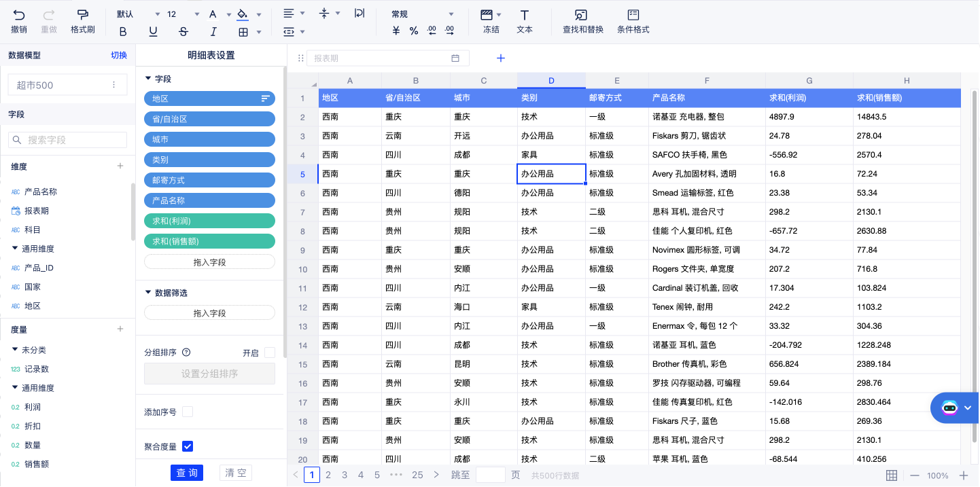The image size is (980, 487).
Task: Apply strikethrough formatting
Action: coord(183,31)
